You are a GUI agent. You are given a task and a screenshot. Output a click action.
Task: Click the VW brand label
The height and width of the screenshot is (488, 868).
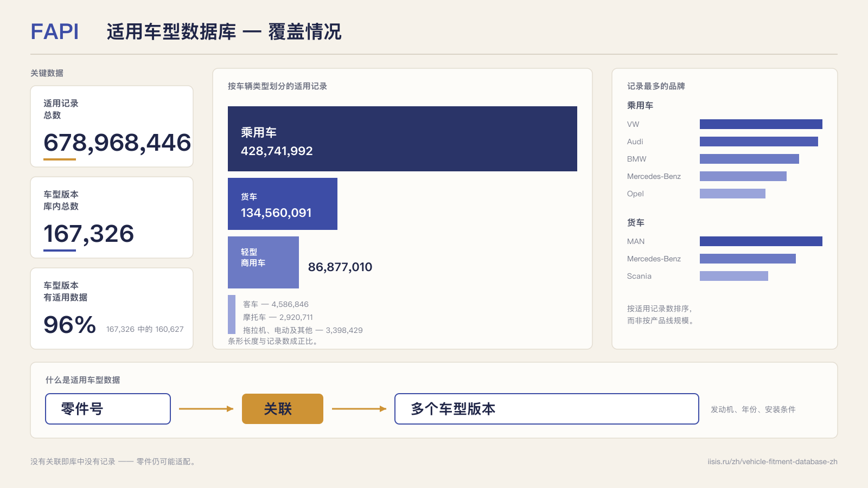coord(633,124)
